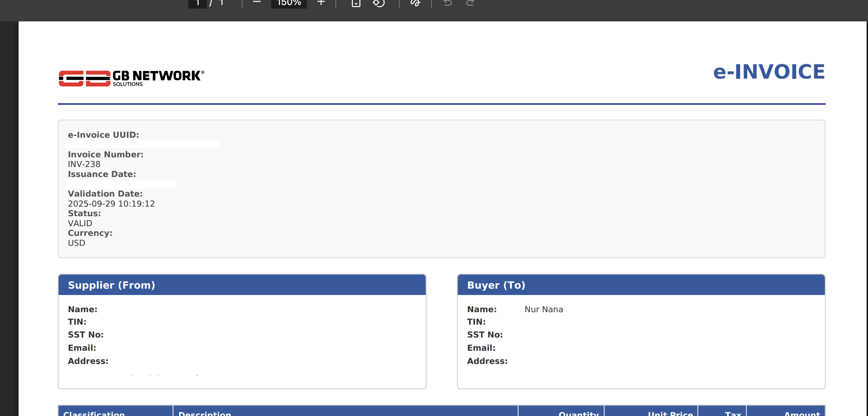Click the zoom in plus icon
Image resolution: width=868 pixels, height=416 pixels.
[321, 2]
